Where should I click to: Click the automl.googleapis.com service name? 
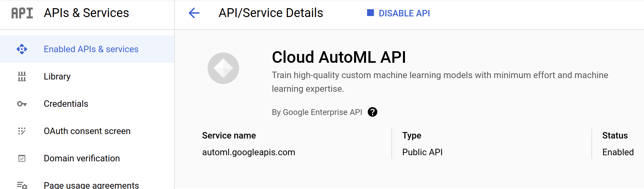click(x=249, y=152)
